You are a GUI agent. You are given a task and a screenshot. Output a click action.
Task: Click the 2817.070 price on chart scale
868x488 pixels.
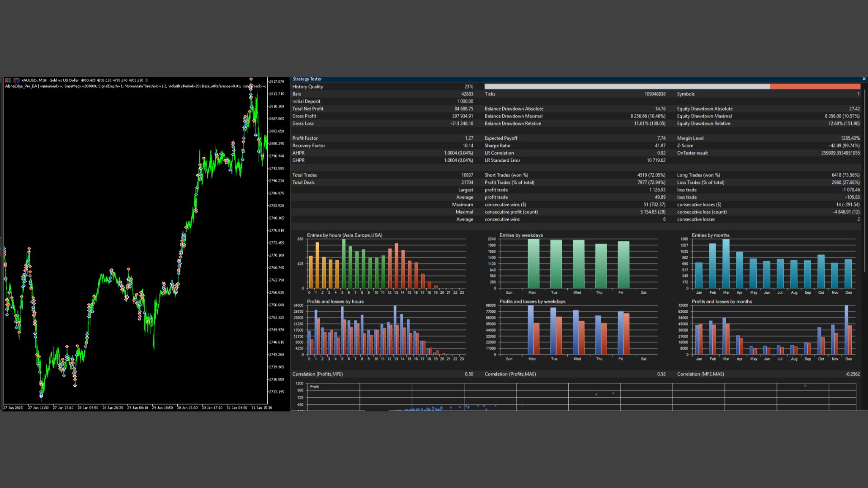(276, 81)
